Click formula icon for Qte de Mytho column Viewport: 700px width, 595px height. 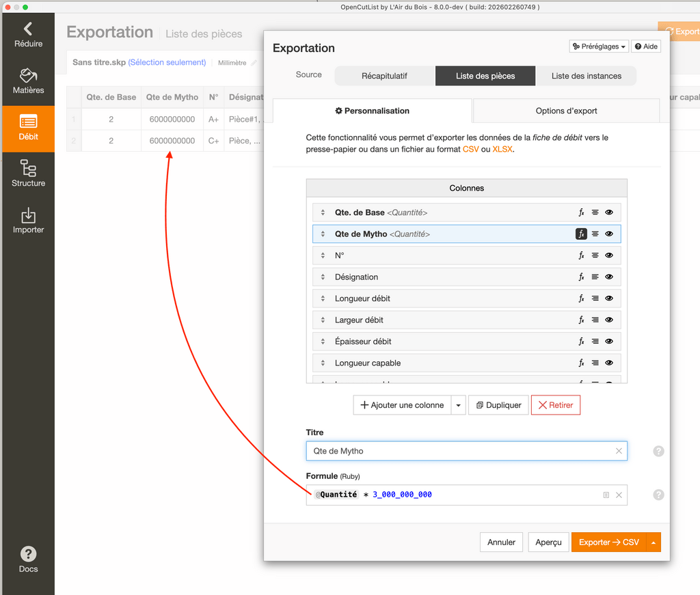pos(581,234)
